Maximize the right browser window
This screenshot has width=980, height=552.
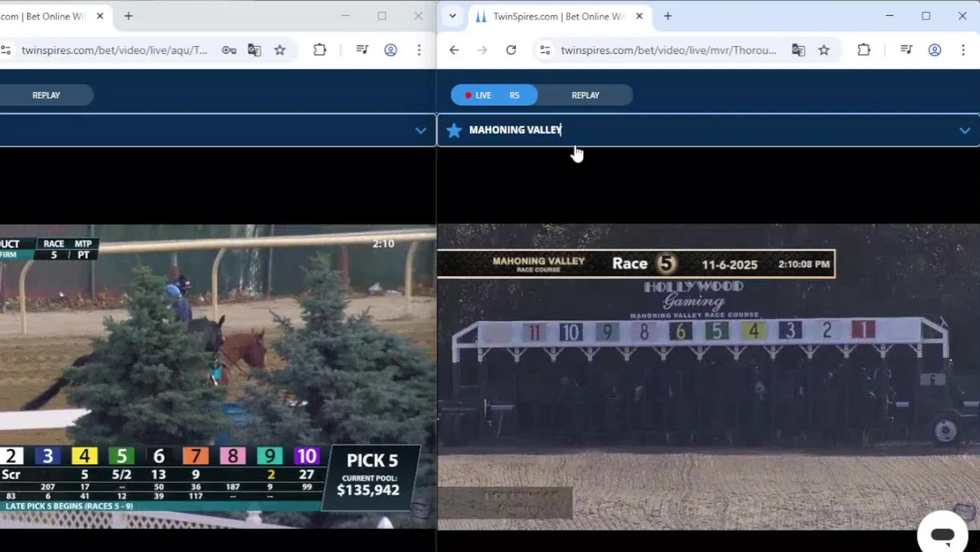pyautogui.click(x=926, y=16)
